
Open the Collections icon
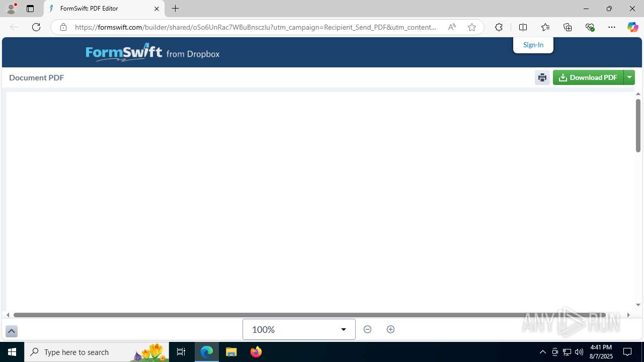tap(568, 27)
